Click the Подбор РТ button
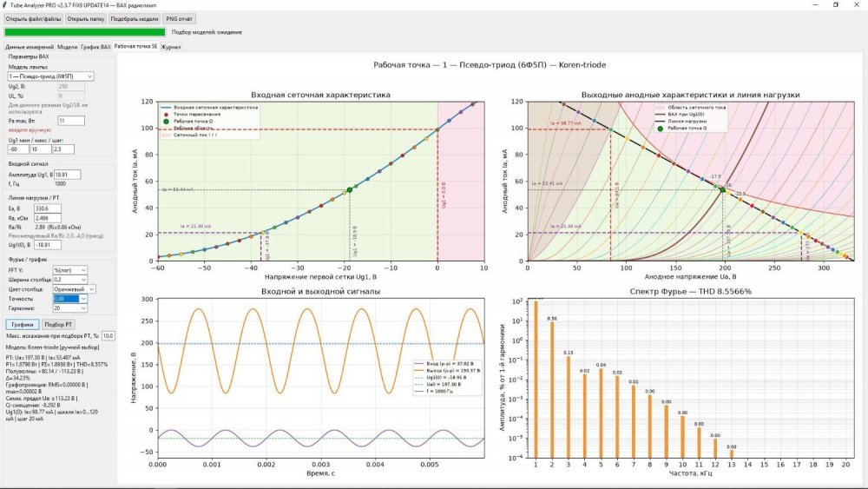 tap(58, 325)
